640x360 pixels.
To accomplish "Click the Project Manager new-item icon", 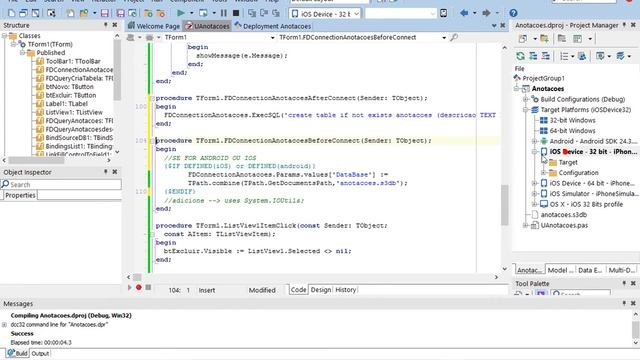I will tap(522, 39).
